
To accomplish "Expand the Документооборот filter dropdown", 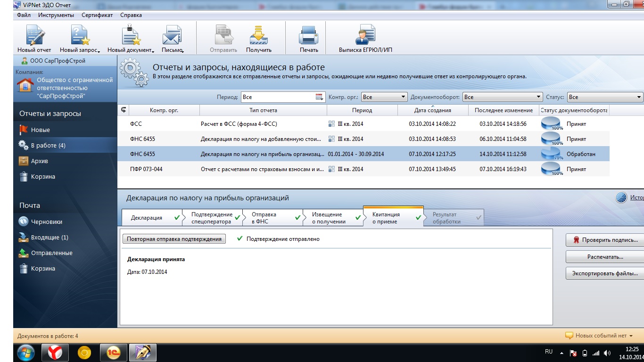I will [x=539, y=97].
